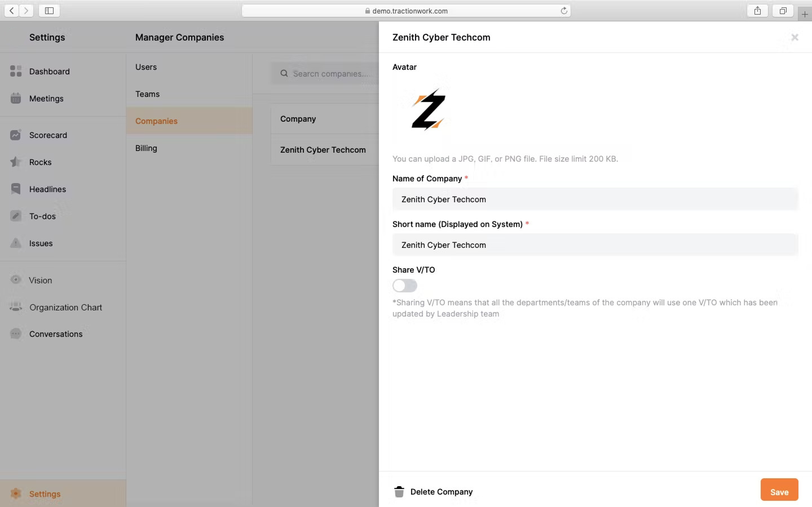Click Delete Company with trash icon
Viewport: 812px width, 507px height.
coord(433,492)
